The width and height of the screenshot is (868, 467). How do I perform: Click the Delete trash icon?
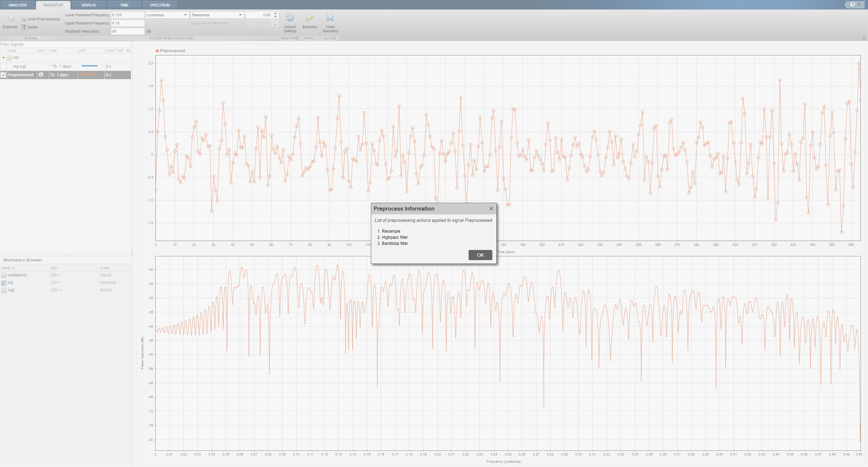[23, 27]
